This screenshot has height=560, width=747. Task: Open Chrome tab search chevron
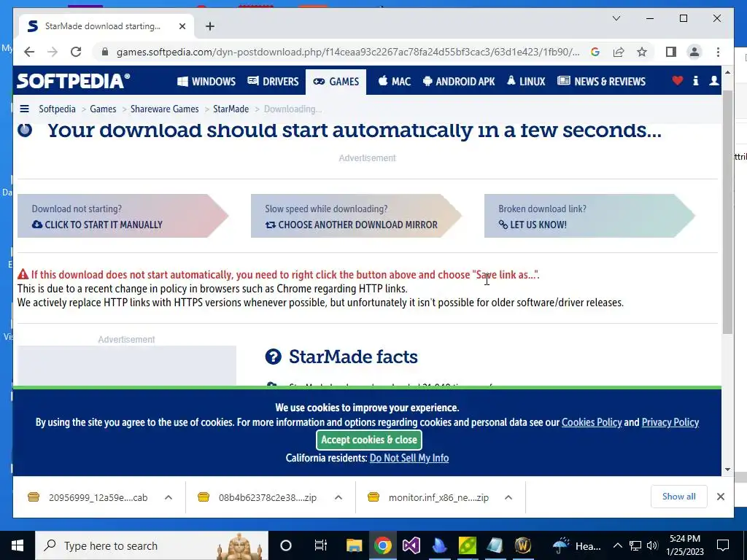pyautogui.click(x=616, y=18)
